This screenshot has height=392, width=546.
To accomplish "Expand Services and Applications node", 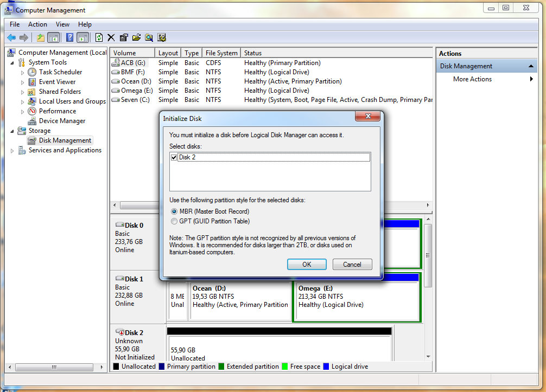I will (x=12, y=151).
